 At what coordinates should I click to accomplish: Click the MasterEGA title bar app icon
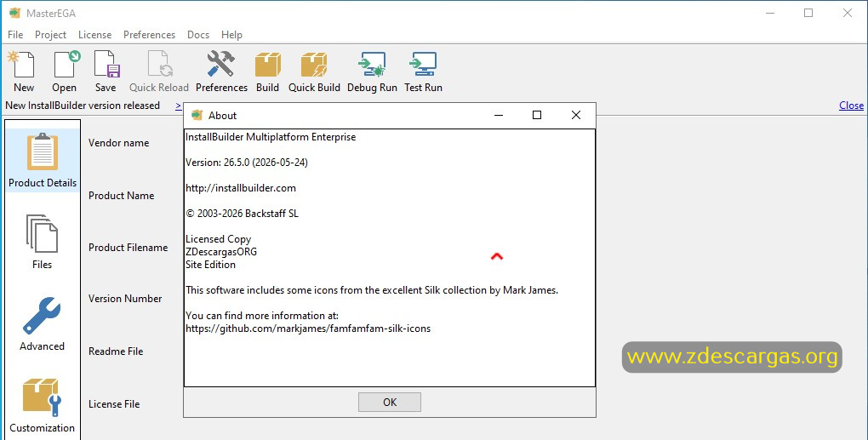tap(15, 13)
